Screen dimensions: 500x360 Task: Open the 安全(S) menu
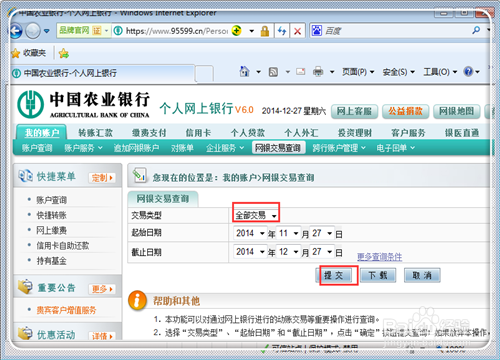point(399,72)
